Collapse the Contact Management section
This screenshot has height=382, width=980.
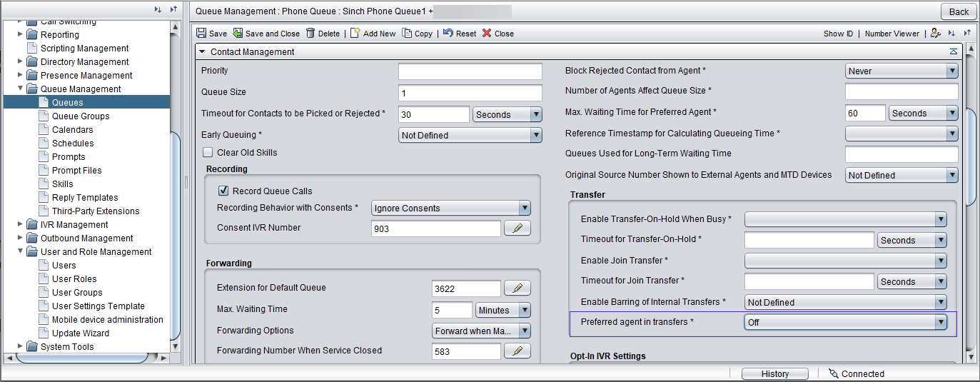tap(202, 51)
